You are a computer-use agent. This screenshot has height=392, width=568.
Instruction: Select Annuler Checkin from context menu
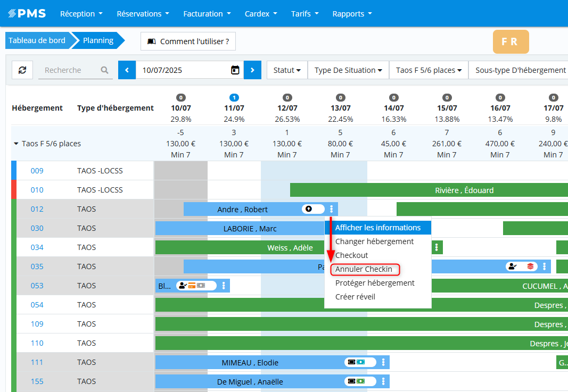[364, 269]
